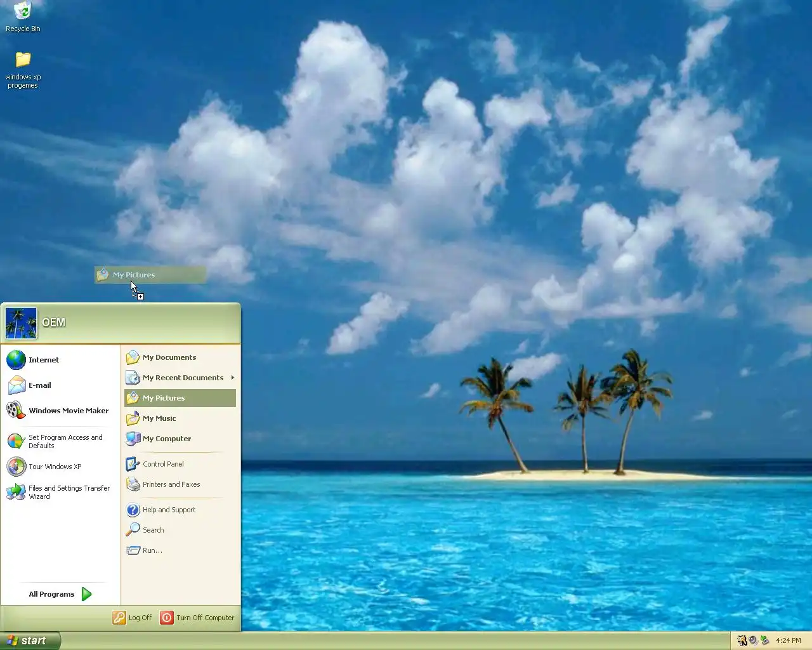Screen dimensions: 812x650
Task: Open Files and Settings Transfer Wizard
Action: (x=60, y=492)
